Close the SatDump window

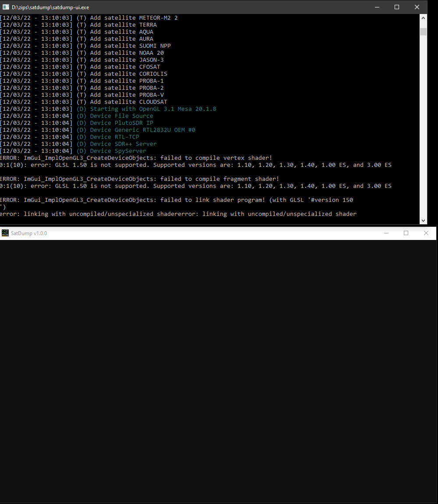click(x=426, y=233)
